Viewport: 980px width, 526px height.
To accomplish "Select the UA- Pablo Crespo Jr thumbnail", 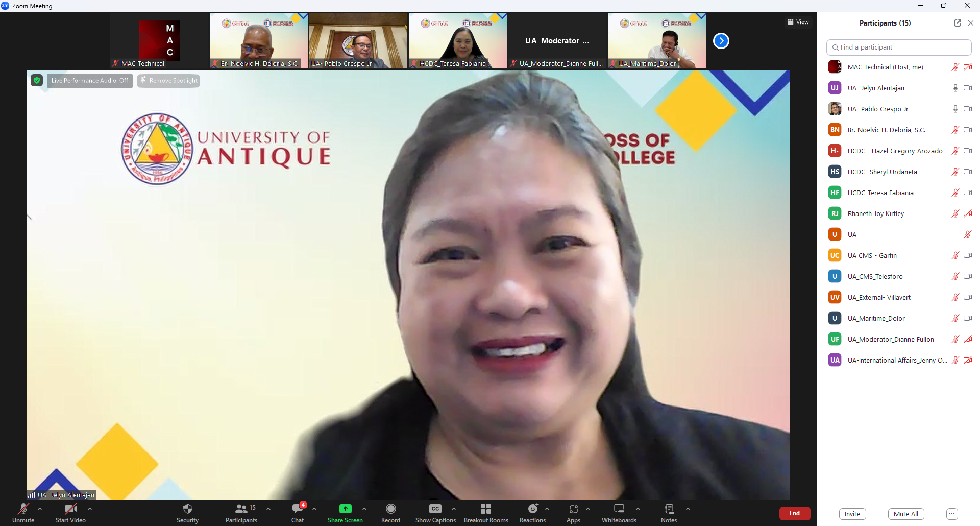I will [x=358, y=41].
